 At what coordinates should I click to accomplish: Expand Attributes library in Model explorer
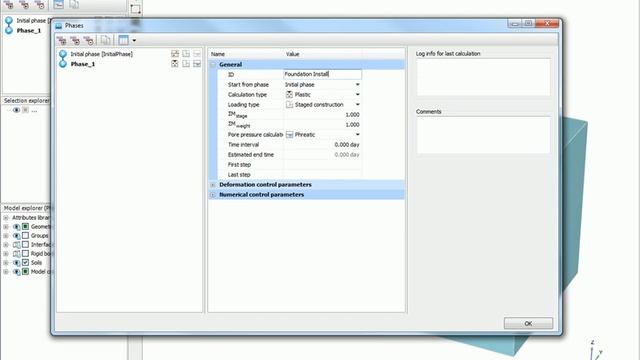6,218
